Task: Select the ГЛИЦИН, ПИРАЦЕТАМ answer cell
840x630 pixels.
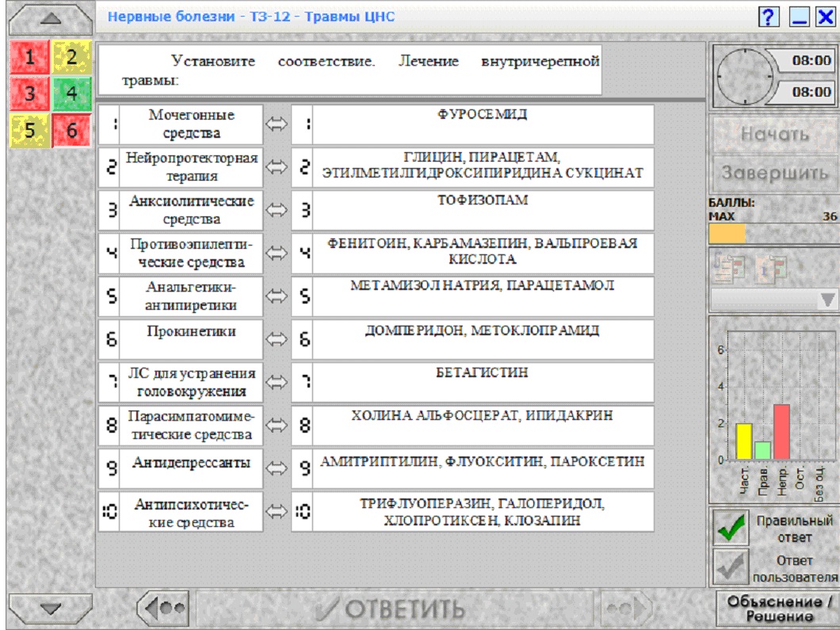Action: pyautogui.click(x=483, y=167)
